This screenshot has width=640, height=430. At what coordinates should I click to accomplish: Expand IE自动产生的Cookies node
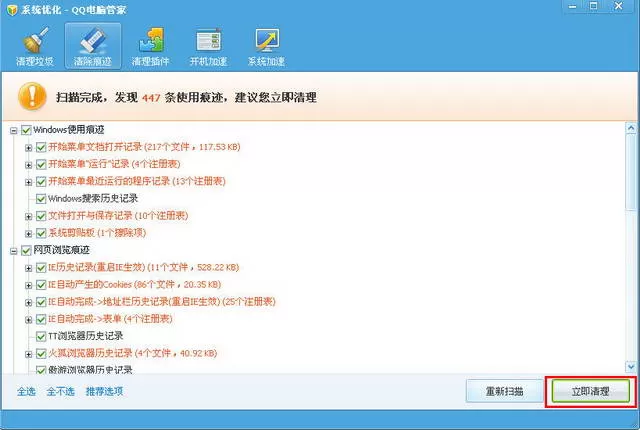28,285
